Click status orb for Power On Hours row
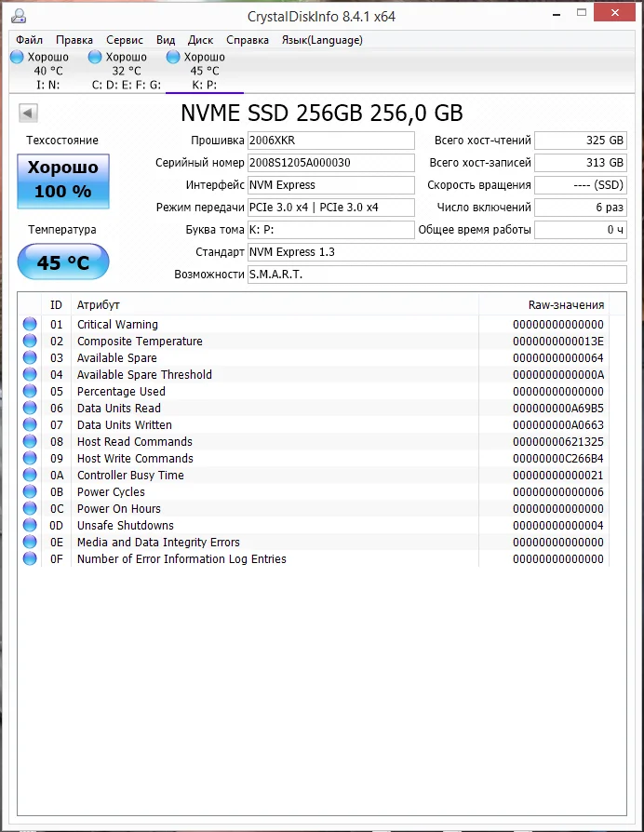 [30, 508]
